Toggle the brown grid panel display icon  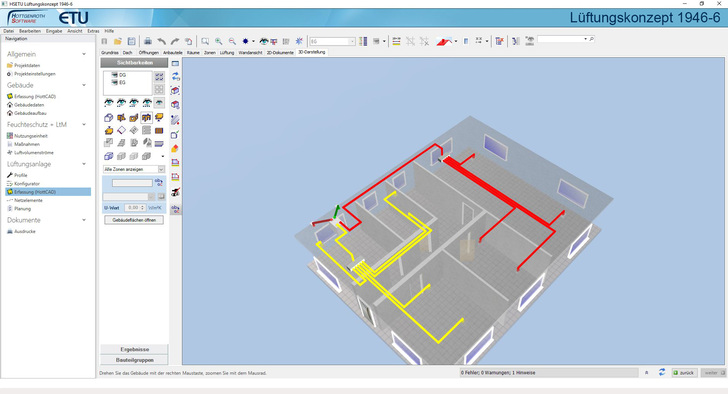coord(159,130)
